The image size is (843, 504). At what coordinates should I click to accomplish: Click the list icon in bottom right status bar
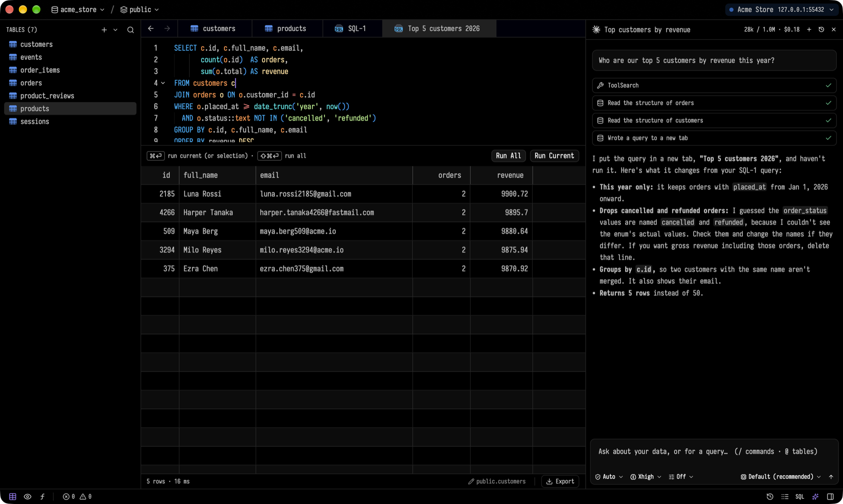coord(785,497)
